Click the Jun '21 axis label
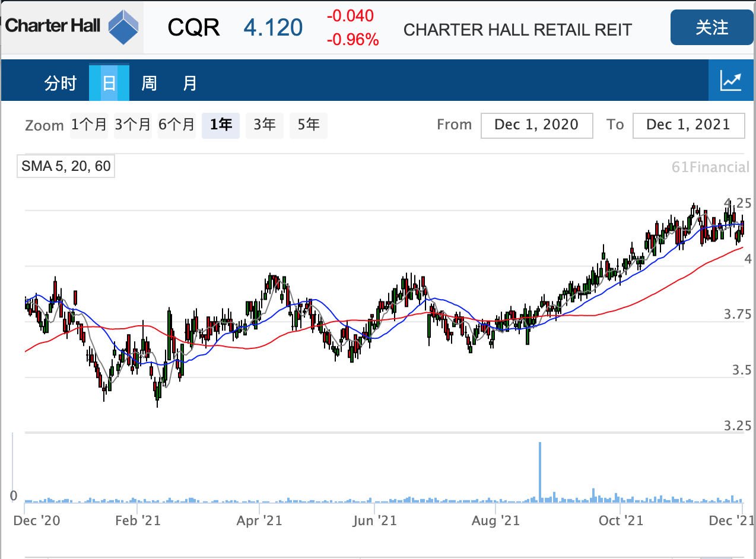 coord(374,521)
